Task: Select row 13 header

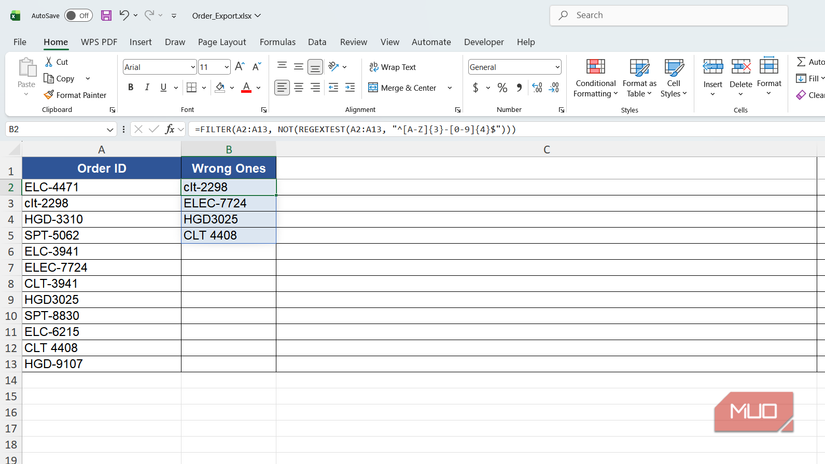Action: click(11, 364)
